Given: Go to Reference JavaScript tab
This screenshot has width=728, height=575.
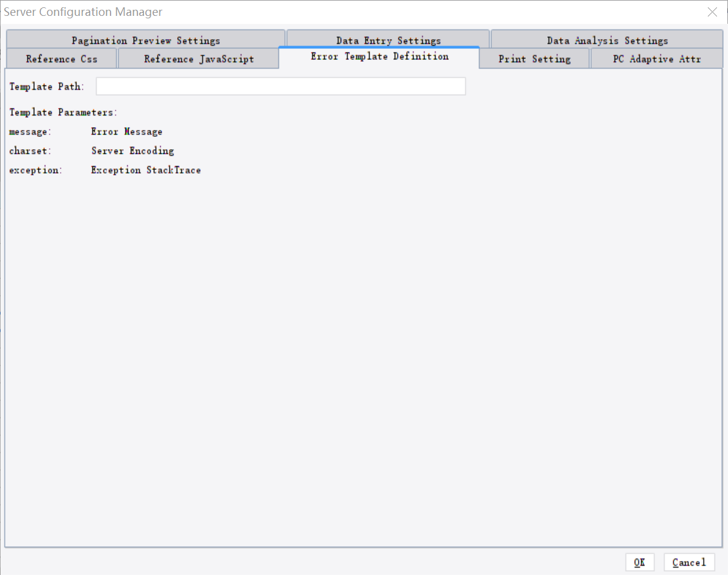Looking at the screenshot, I should tap(198, 59).
